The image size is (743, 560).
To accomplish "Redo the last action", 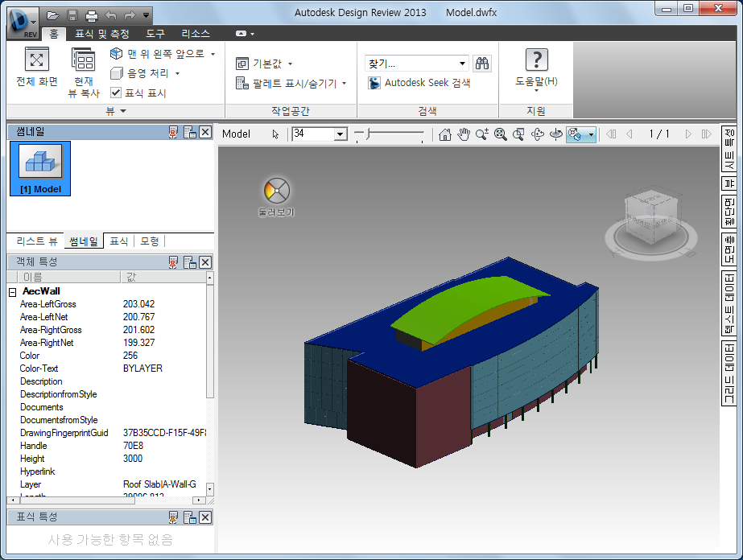I will coord(130,15).
